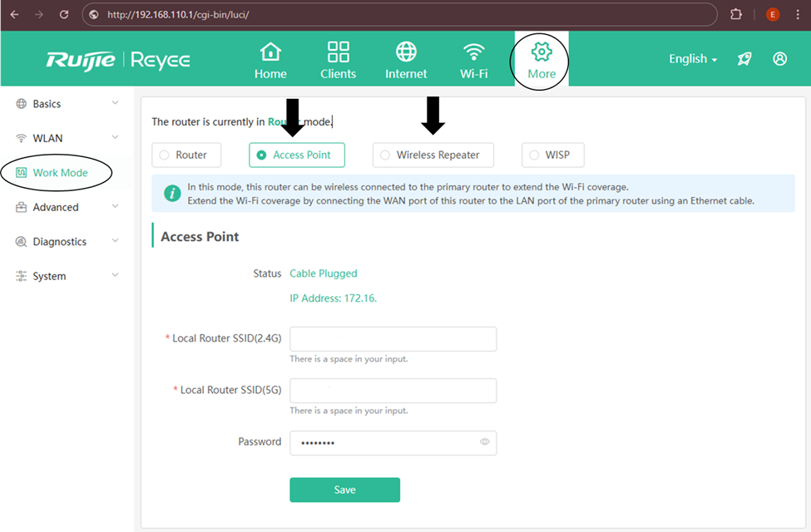Image resolution: width=811 pixels, height=532 pixels.
Task: Select the Router mode radio button
Action: coord(164,155)
